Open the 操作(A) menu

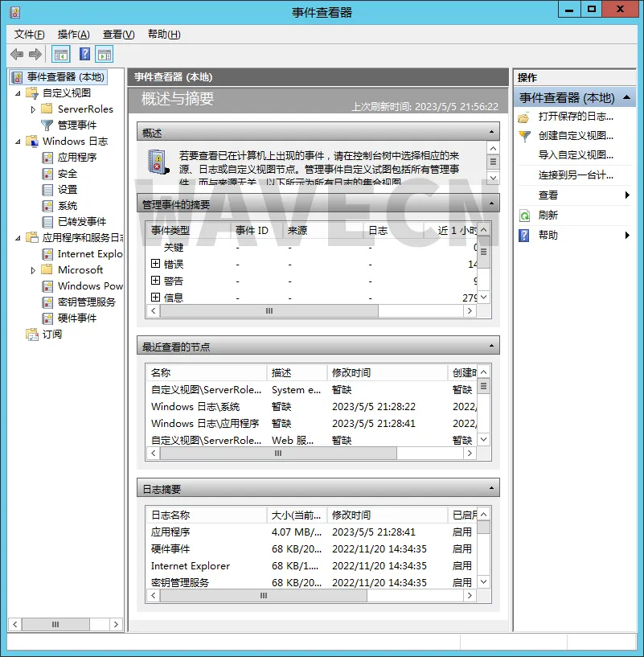(x=74, y=35)
